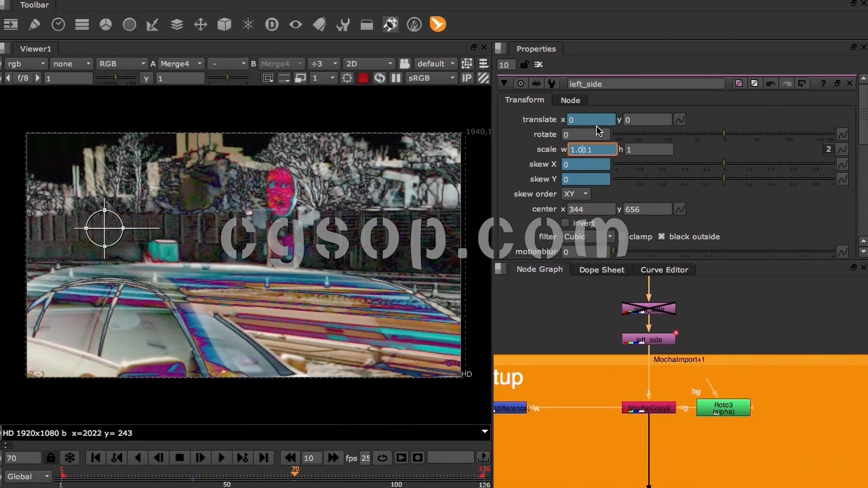This screenshot has height=488, width=868.
Task: Enable the invert checkbox
Action: pyautogui.click(x=566, y=223)
